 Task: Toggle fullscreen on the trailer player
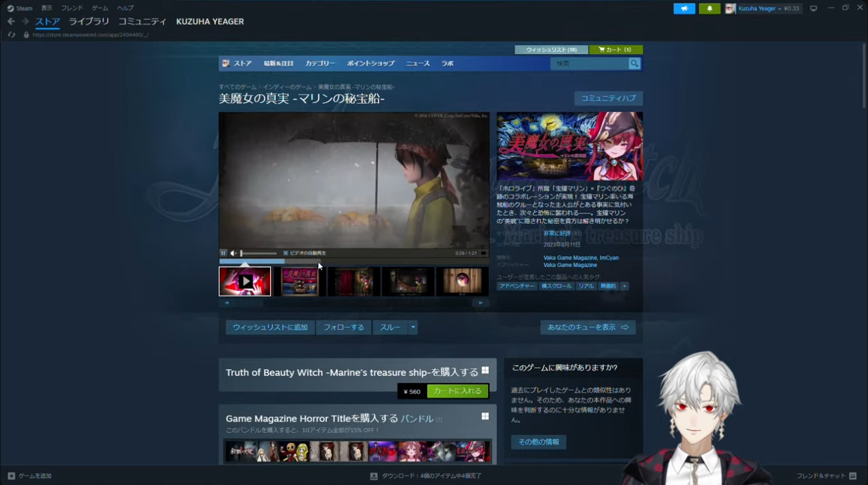[483, 253]
